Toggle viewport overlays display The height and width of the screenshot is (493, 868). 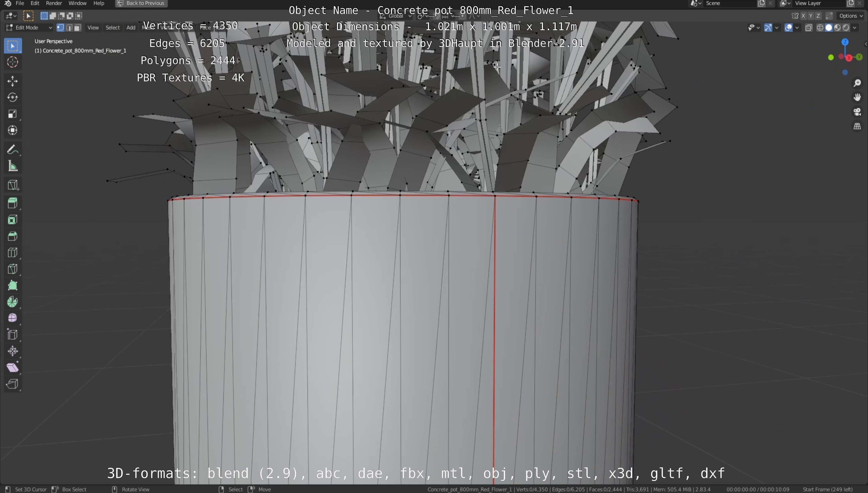click(788, 28)
